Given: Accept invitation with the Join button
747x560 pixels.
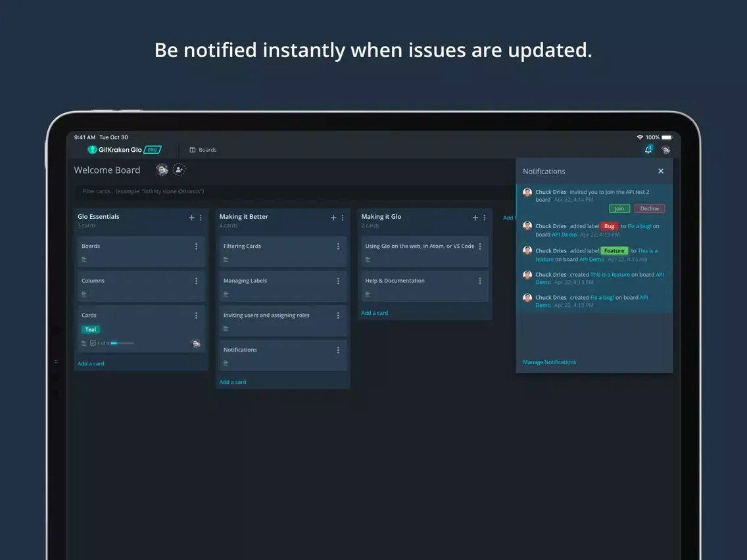Looking at the screenshot, I should pos(619,208).
